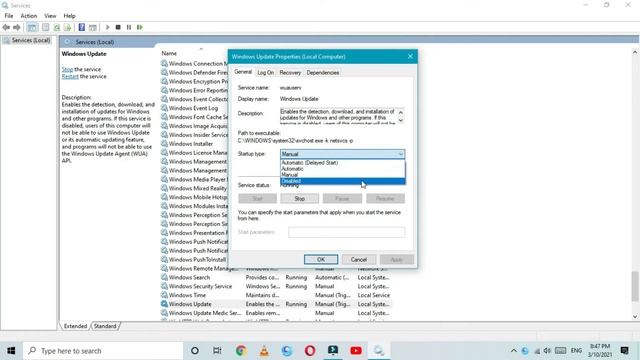Screen dimensions: 640x360
Task: Choose Manual in the startup list
Action: pos(342,175)
